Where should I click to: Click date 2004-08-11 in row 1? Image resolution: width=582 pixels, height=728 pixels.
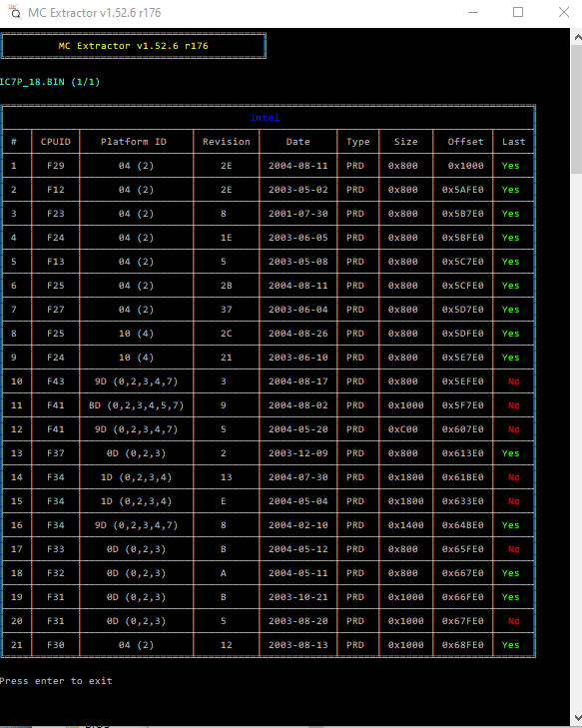tap(297, 166)
